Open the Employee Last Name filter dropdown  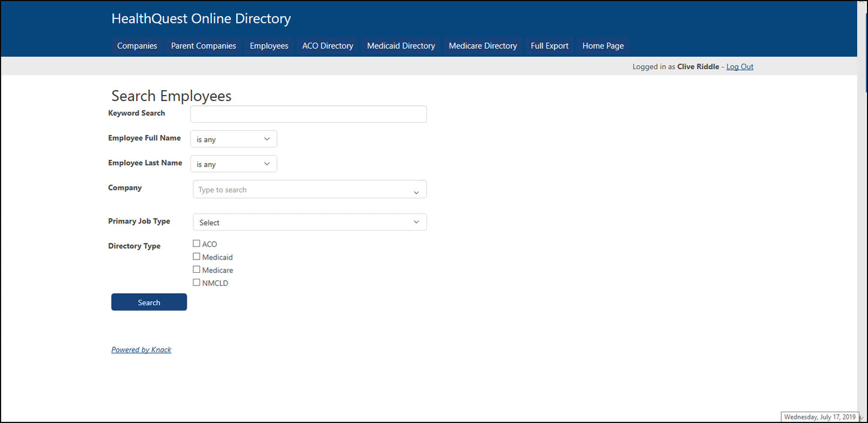(234, 164)
